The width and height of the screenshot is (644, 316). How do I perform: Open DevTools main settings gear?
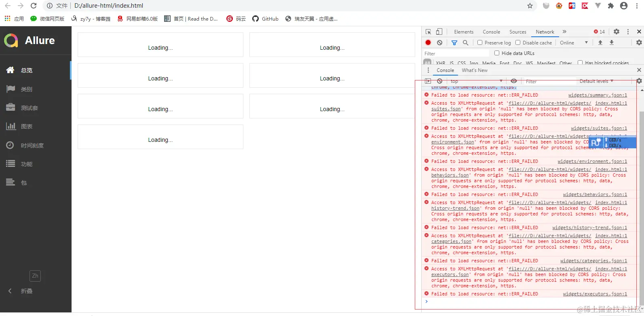tap(617, 32)
